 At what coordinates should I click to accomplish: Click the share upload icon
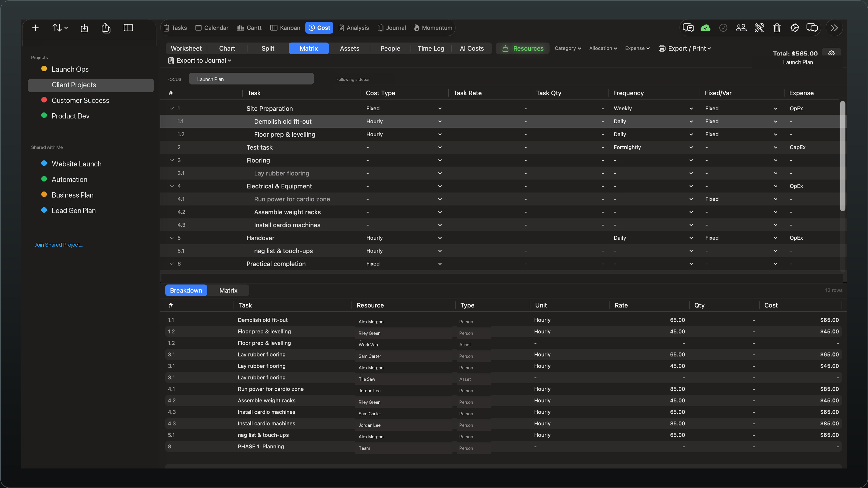tap(106, 28)
